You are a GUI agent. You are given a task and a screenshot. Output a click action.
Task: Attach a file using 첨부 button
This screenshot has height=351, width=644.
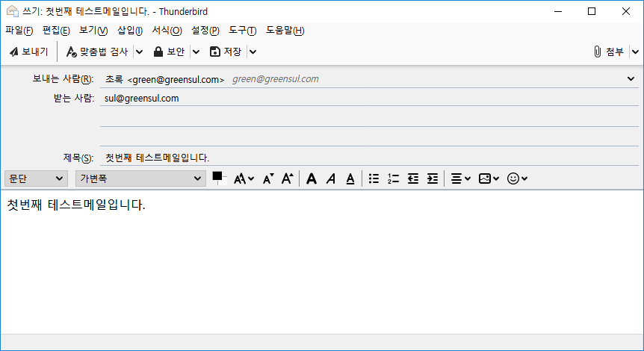pos(609,52)
